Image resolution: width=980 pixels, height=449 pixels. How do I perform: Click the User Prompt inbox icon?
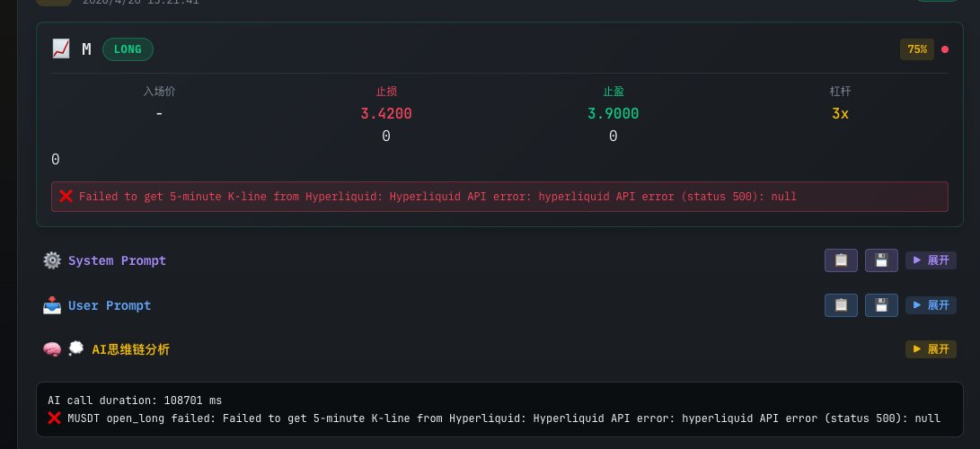tap(52, 305)
